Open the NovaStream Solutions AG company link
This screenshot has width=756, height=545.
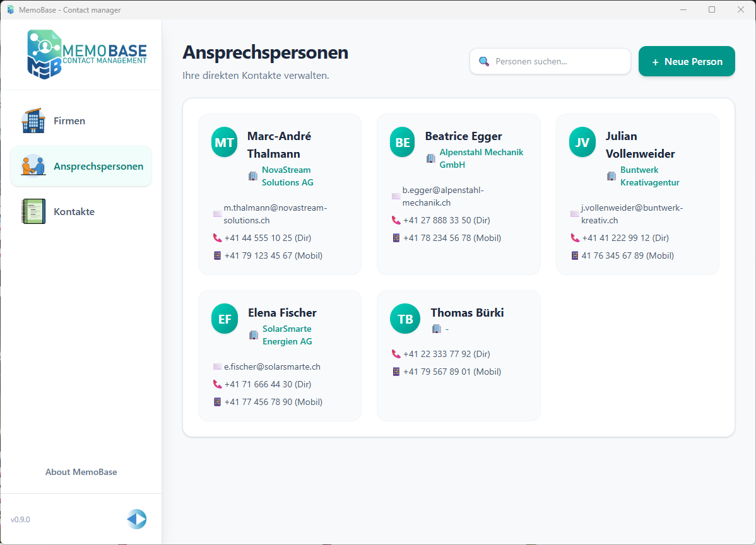coord(287,176)
